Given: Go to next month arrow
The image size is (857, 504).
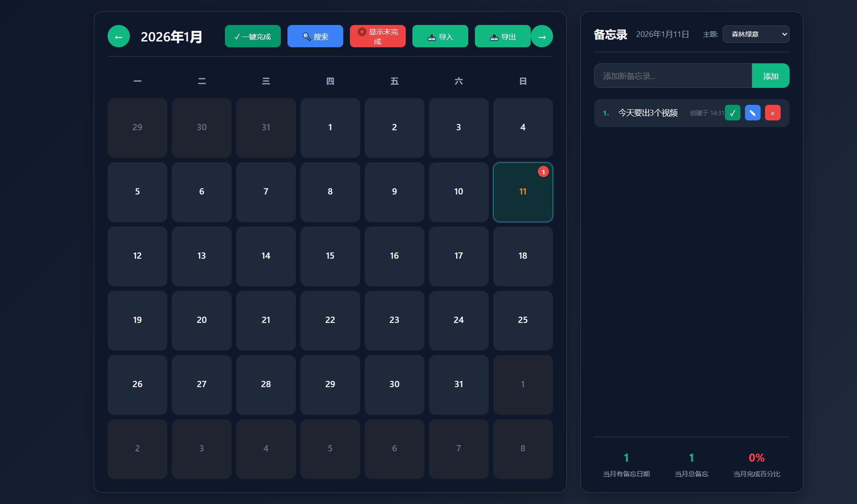Looking at the screenshot, I should click(542, 37).
